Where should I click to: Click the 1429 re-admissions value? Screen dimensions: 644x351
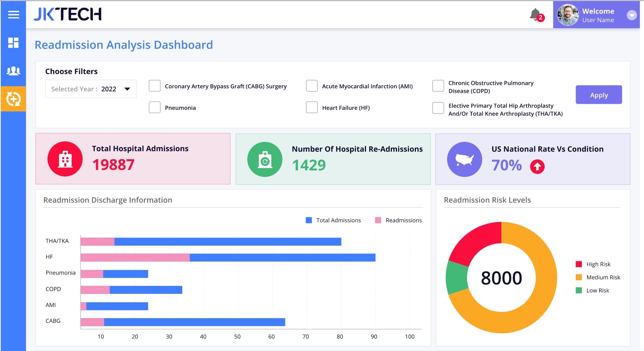(x=309, y=165)
